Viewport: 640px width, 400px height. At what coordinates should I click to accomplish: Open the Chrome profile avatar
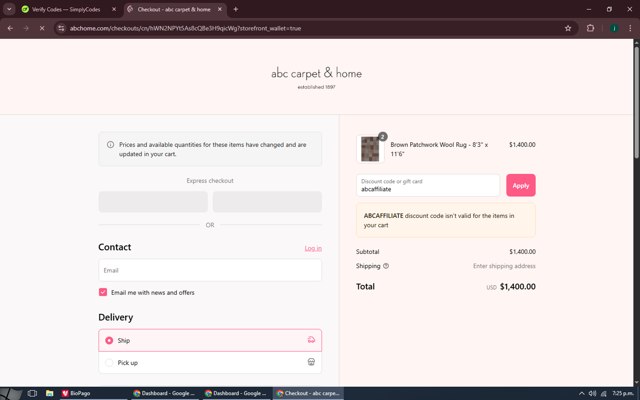pyautogui.click(x=614, y=28)
